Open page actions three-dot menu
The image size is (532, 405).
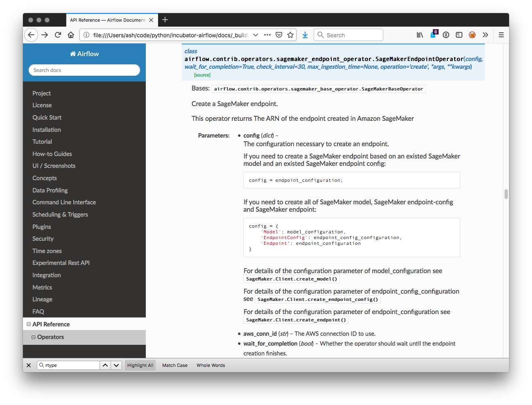[267, 35]
